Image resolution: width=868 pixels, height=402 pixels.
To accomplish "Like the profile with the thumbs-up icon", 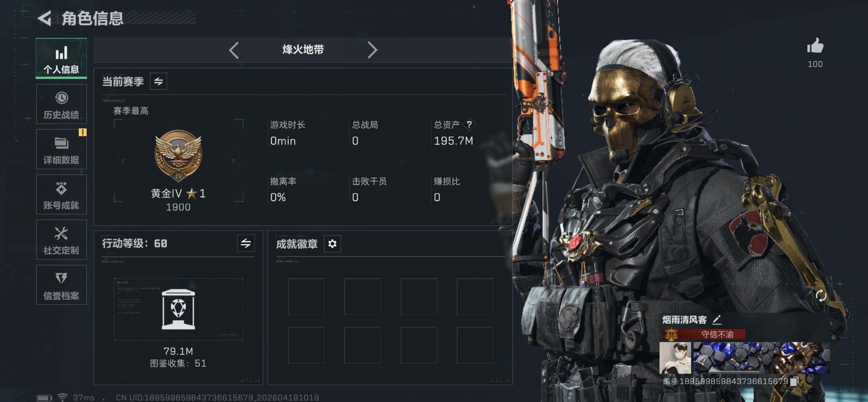I will click(815, 46).
